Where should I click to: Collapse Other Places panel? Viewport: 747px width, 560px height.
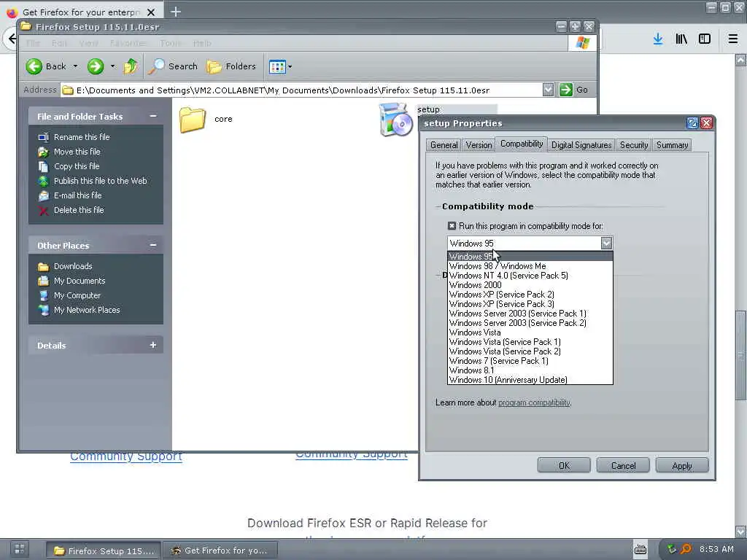(x=153, y=245)
